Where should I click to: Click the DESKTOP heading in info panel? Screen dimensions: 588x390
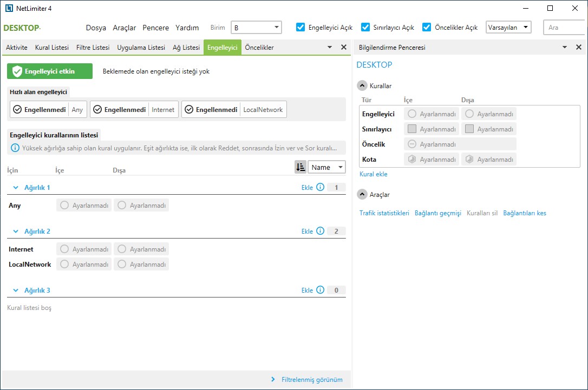coord(374,65)
